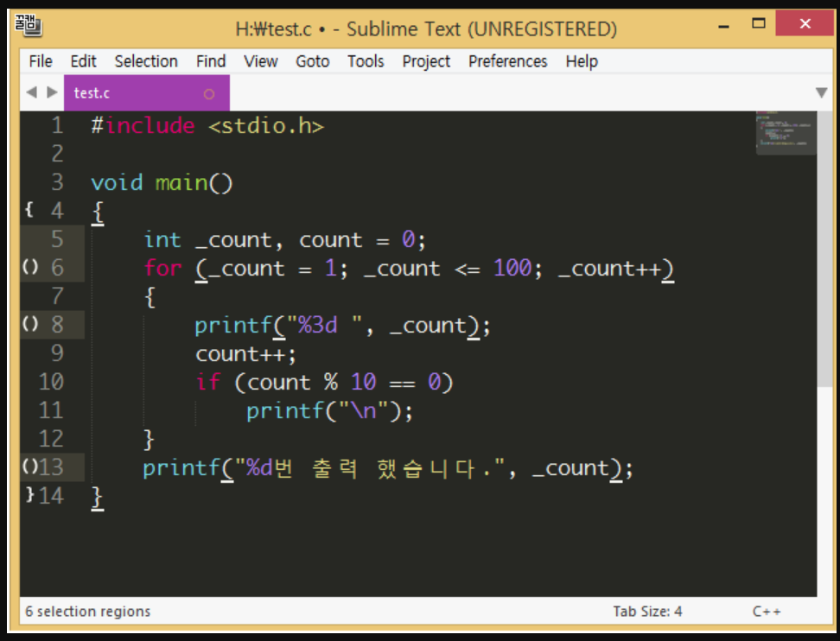
Task: Click 'count++;' on line 9
Action: [x=246, y=354]
